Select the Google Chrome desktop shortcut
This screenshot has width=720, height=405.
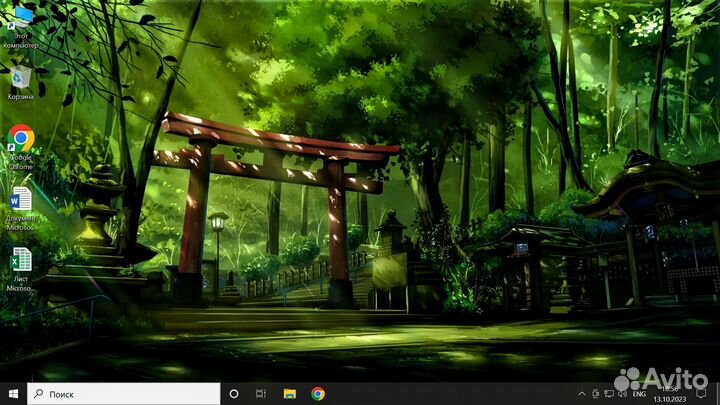[21, 147]
